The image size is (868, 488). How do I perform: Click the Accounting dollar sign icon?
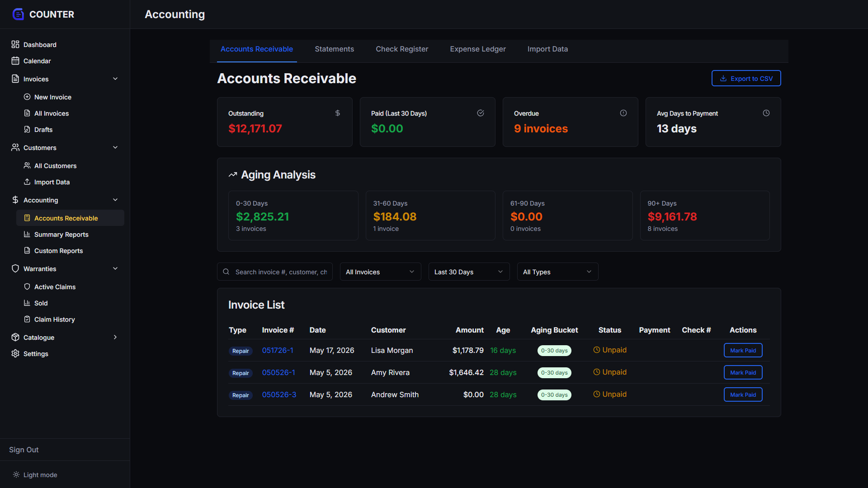click(15, 200)
